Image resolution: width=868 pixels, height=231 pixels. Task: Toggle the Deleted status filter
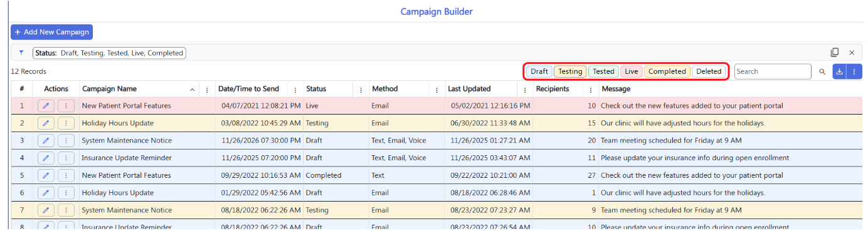tap(709, 71)
